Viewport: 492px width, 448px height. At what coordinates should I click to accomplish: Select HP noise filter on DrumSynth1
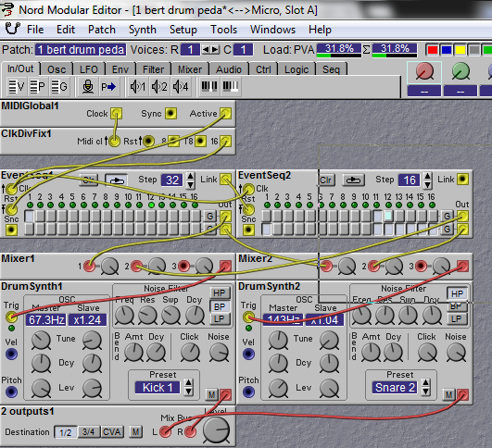coord(220,293)
